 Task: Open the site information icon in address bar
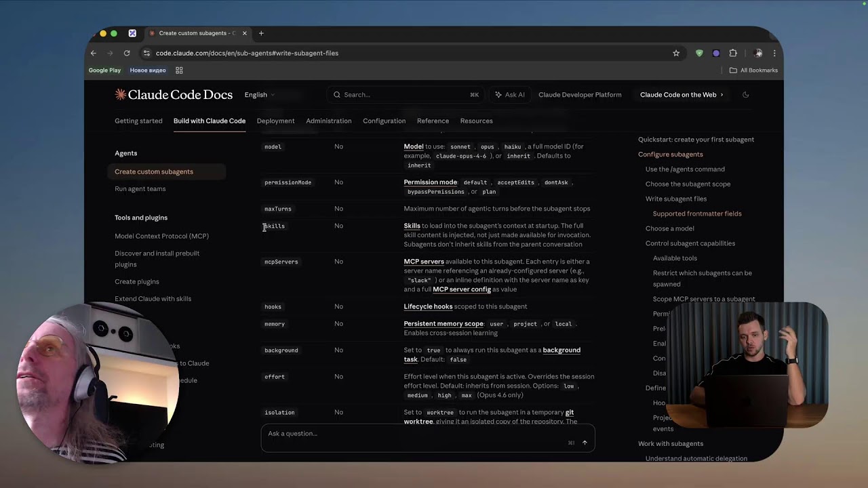pos(146,53)
